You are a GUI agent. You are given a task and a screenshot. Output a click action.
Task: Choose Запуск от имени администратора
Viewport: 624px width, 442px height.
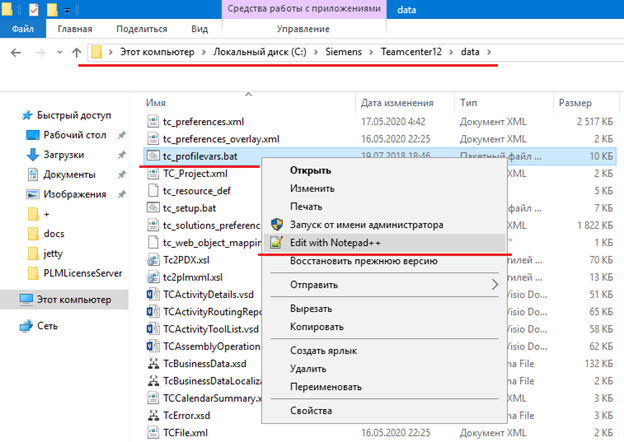pos(367,225)
